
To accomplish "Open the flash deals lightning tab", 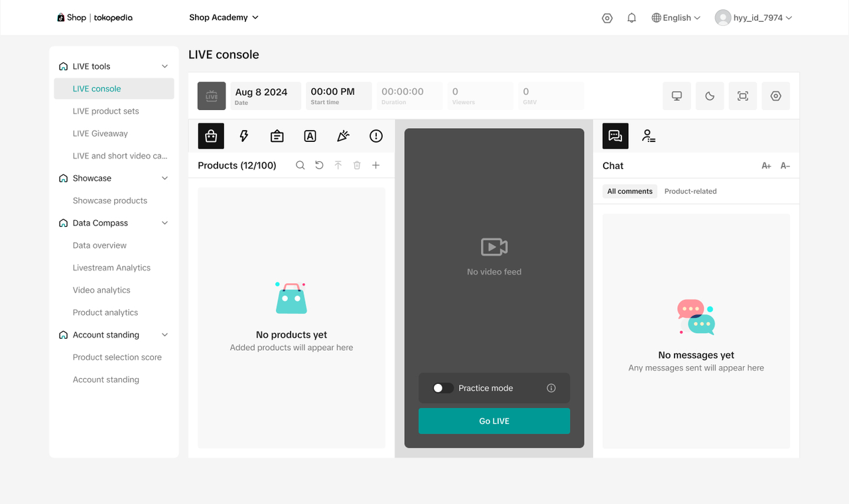I will click(x=244, y=136).
